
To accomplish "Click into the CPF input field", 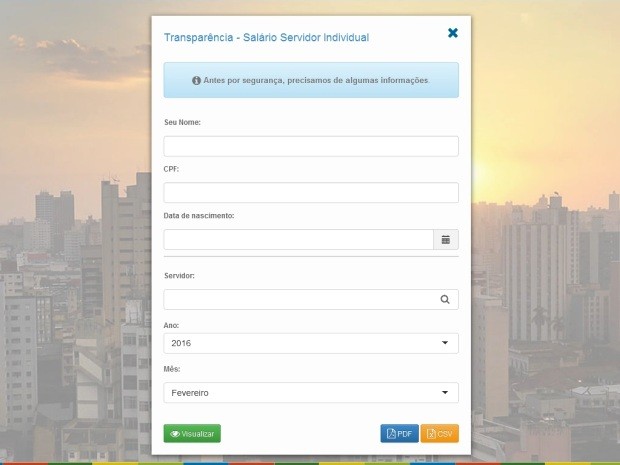I will tap(310, 193).
